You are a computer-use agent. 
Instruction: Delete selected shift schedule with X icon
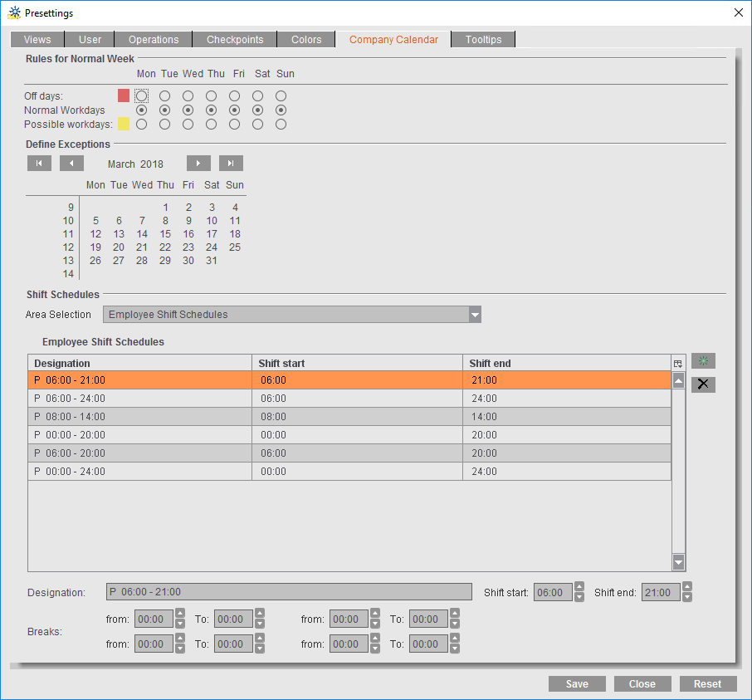[x=703, y=384]
